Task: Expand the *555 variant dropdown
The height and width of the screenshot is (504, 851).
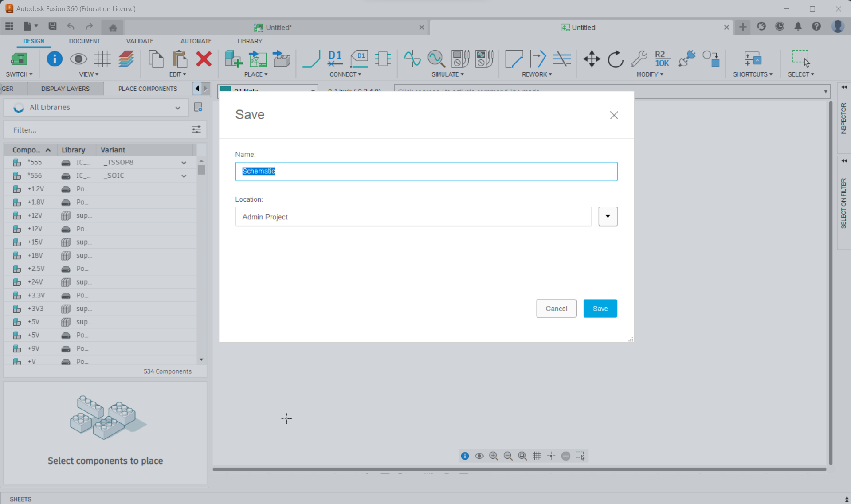Action: point(184,163)
